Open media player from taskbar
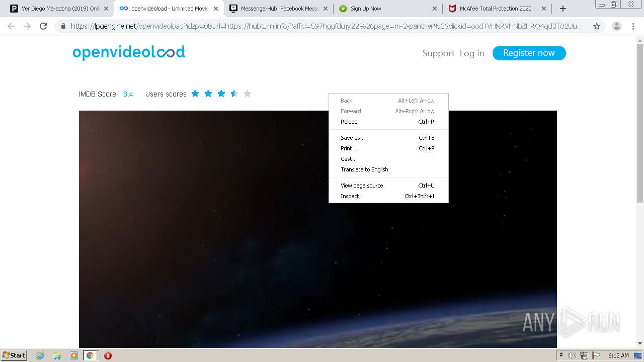Image resolution: width=644 pixels, height=362 pixels. pos(74,355)
